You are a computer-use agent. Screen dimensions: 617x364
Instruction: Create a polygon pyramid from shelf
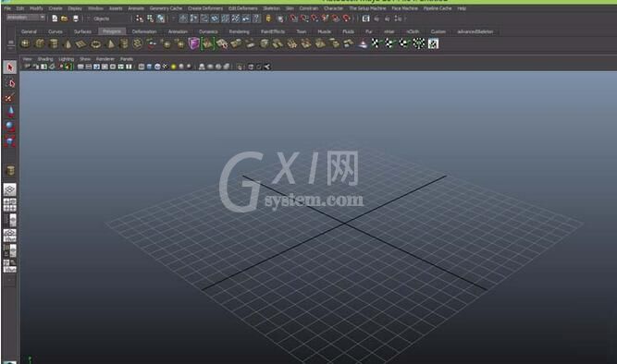pos(111,43)
